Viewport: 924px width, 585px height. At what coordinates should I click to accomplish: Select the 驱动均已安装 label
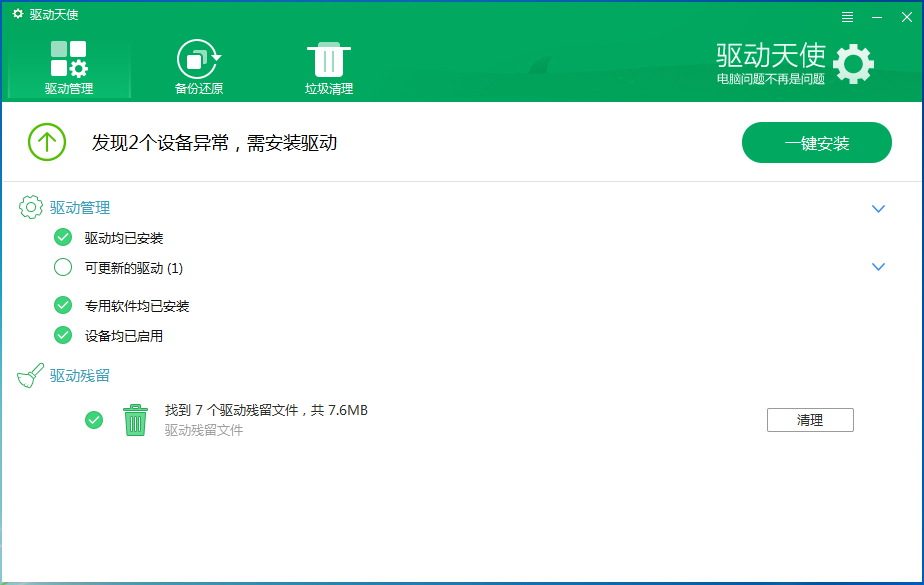tap(124, 238)
